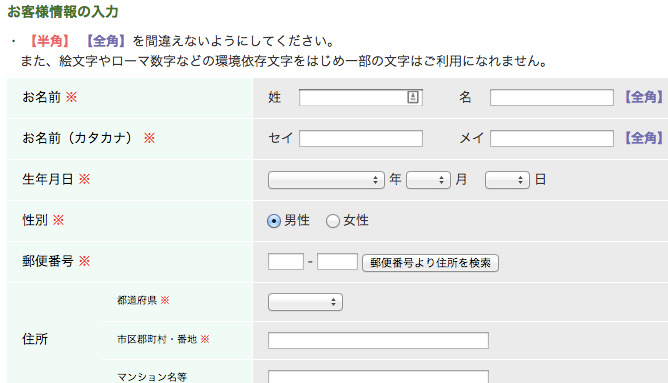Image resolution: width=668 pixels, height=383 pixels.
Task: Click the 生年月日 label
Action: click(x=48, y=179)
